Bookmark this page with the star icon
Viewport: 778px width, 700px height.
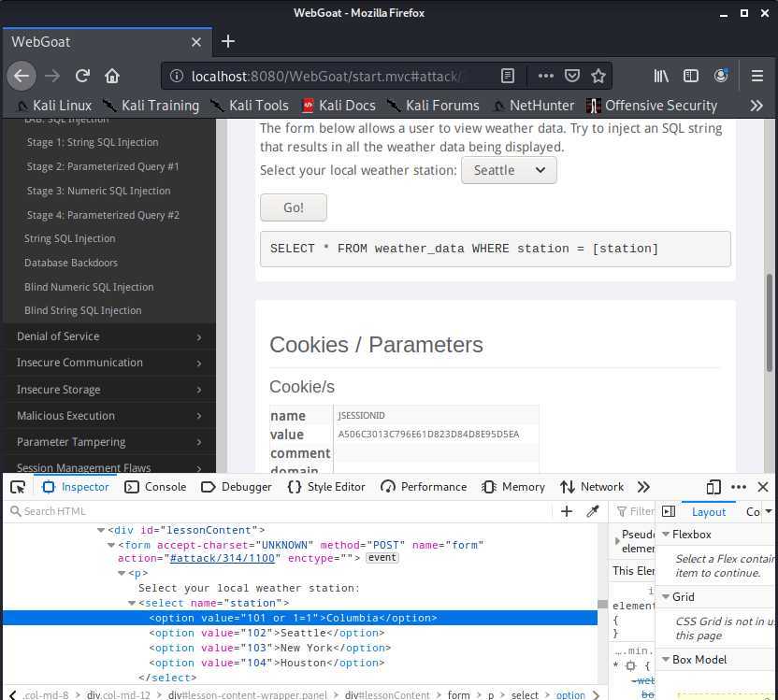pyautogui.click(x=598, y=76)
